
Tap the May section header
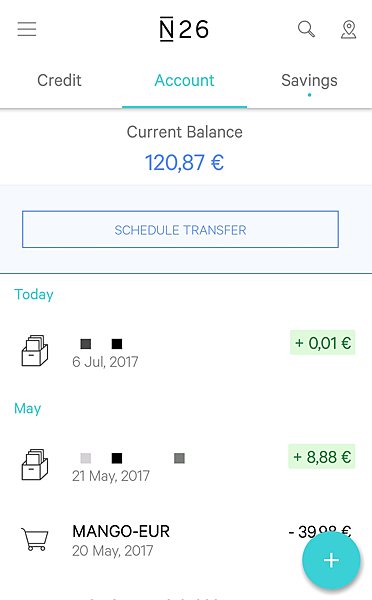click(x=28, y=409)
